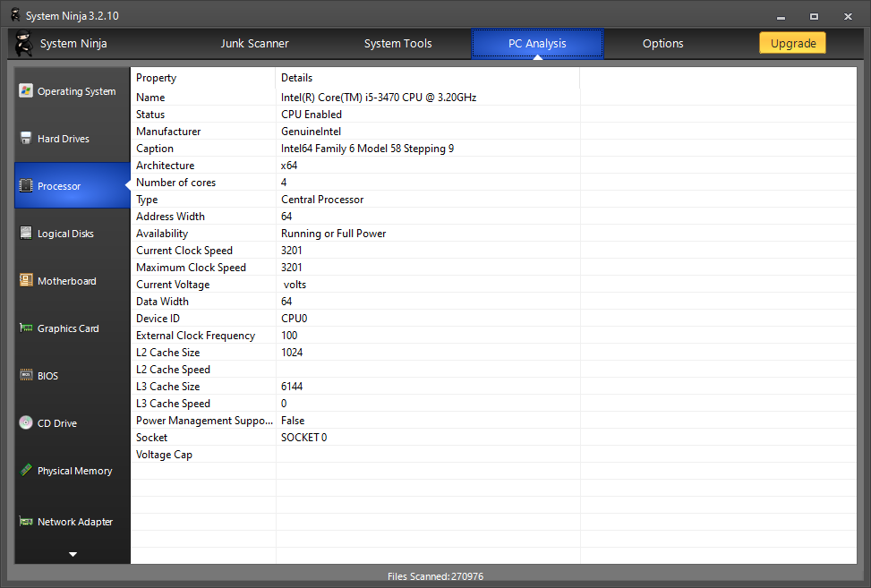871x588 pixels.
Task: Select the Voltage Cap property cell
Action: 203,454
